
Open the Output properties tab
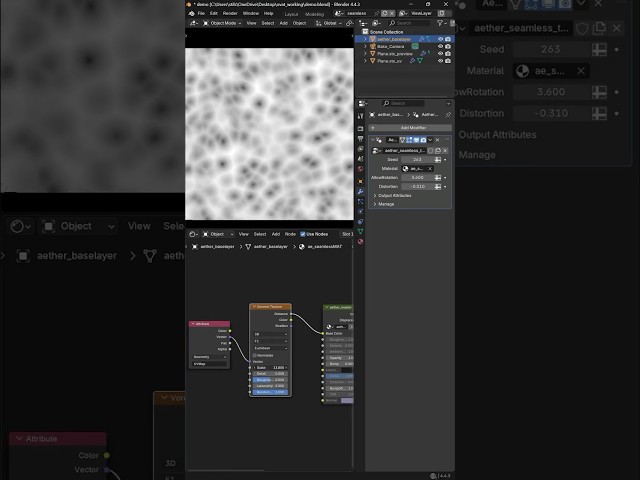(360, 139)
